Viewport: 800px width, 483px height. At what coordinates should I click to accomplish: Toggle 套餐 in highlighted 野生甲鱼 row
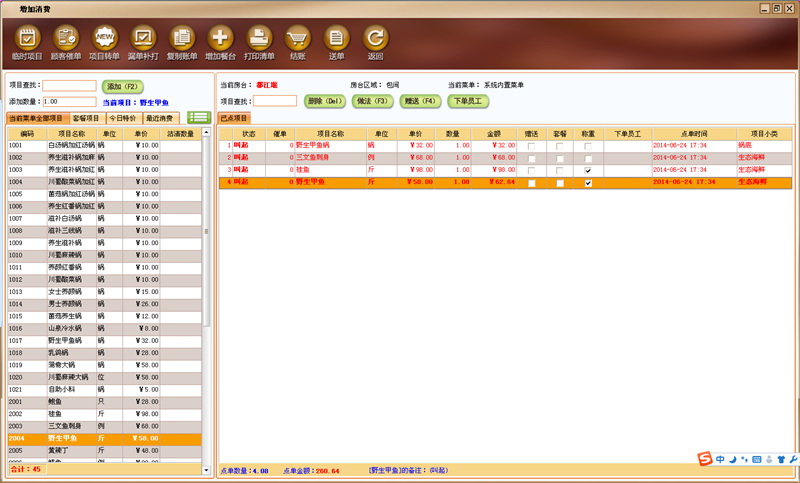560,183
